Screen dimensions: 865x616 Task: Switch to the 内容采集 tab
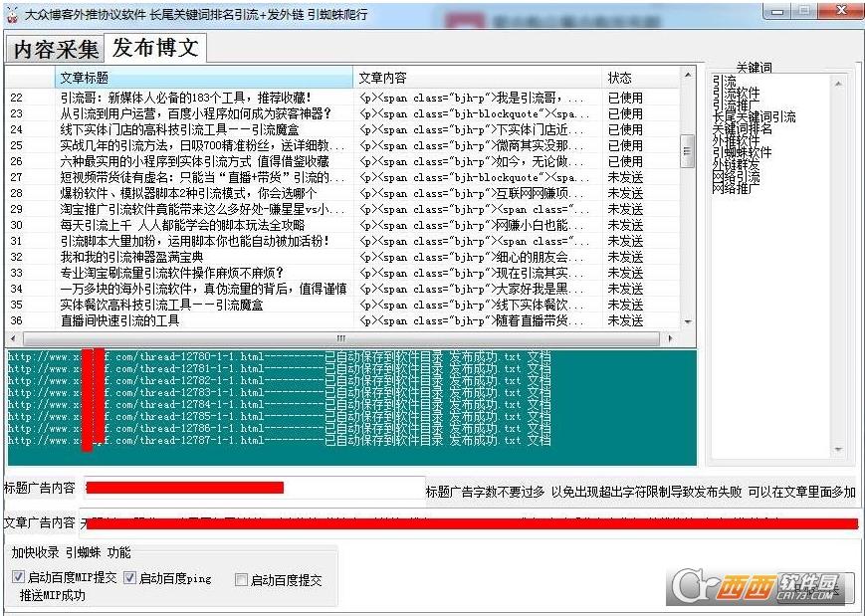[x=55, y=49]
